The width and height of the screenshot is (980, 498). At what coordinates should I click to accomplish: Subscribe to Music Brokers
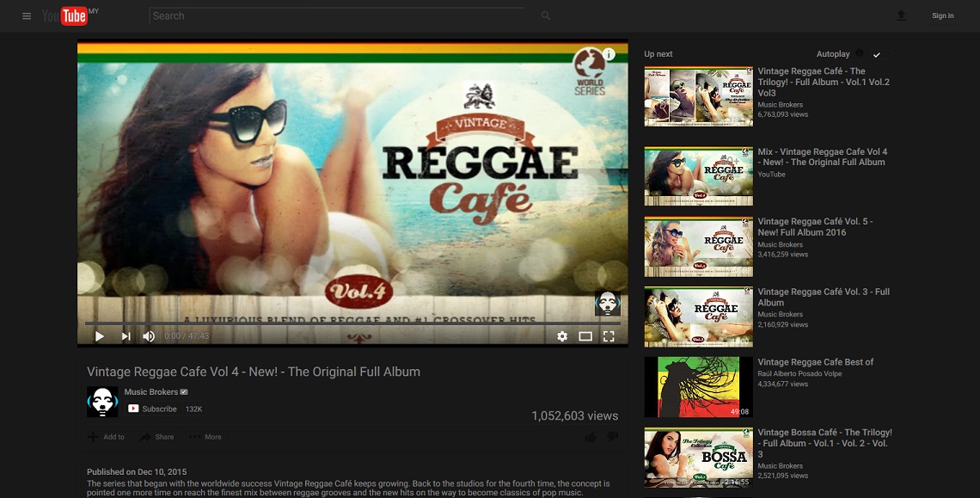click(153, 409)
